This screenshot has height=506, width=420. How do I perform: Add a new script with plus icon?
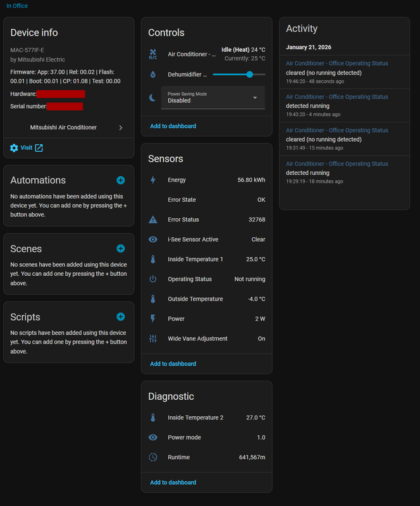click(121, 317)
